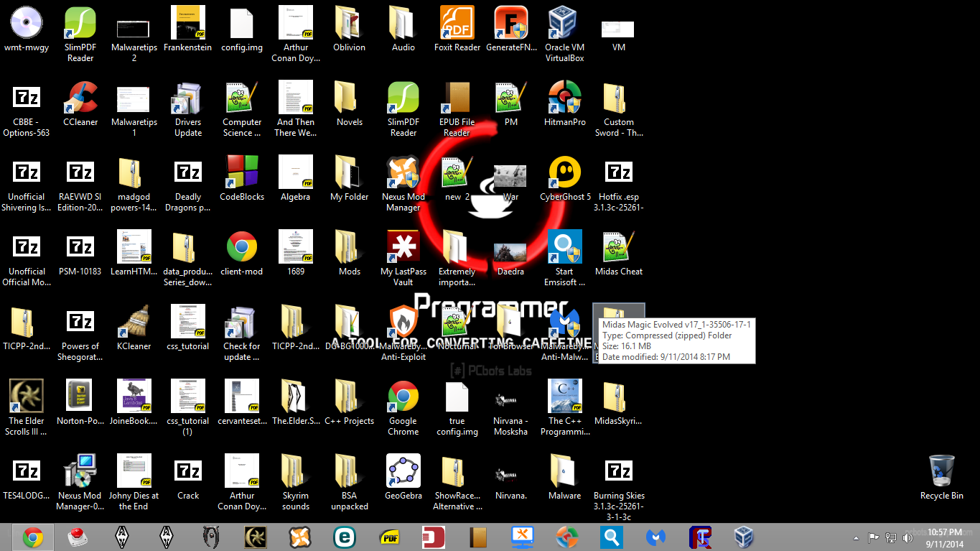Select the MidasSkyri zipped folder
The image size is (980, 551).
tap(619, 402)
